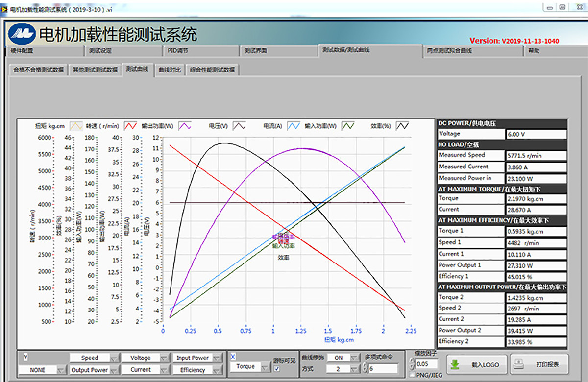The height and width of the screenshot is (382, 588).
Task: Click the cursor labels cluster in chart center
Action: (x=283, y=246)
